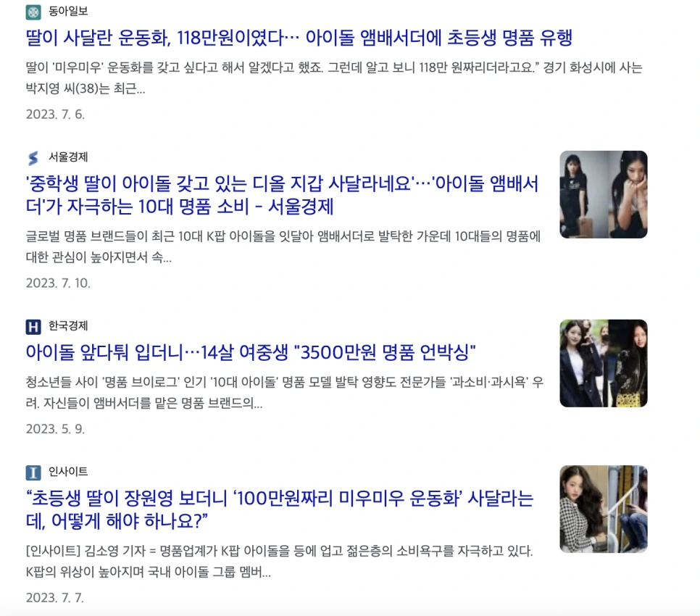Click the date 2023. 7. 10.
The image size is (700, 616).
58,283
